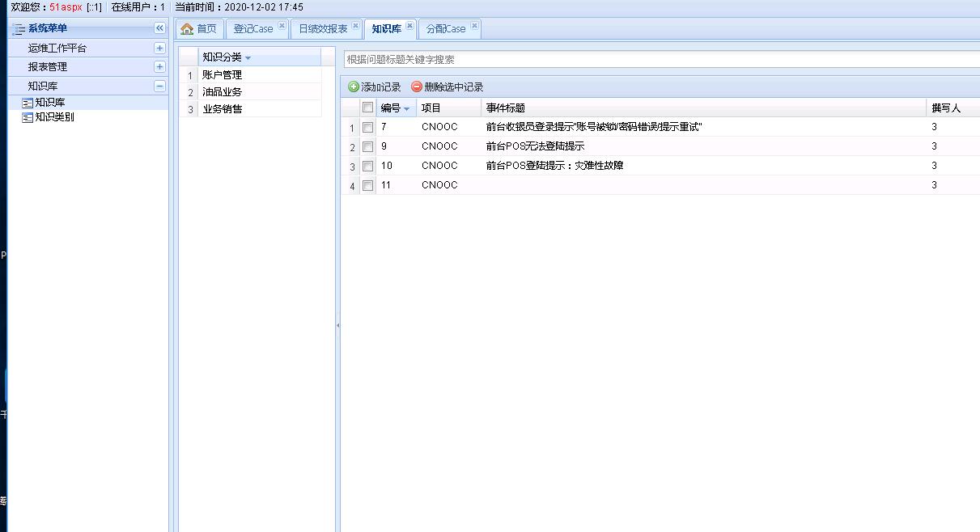The image size is (980, 532).
Task: Click the 知识类别 tree item icon
Action: coord(28,117)
